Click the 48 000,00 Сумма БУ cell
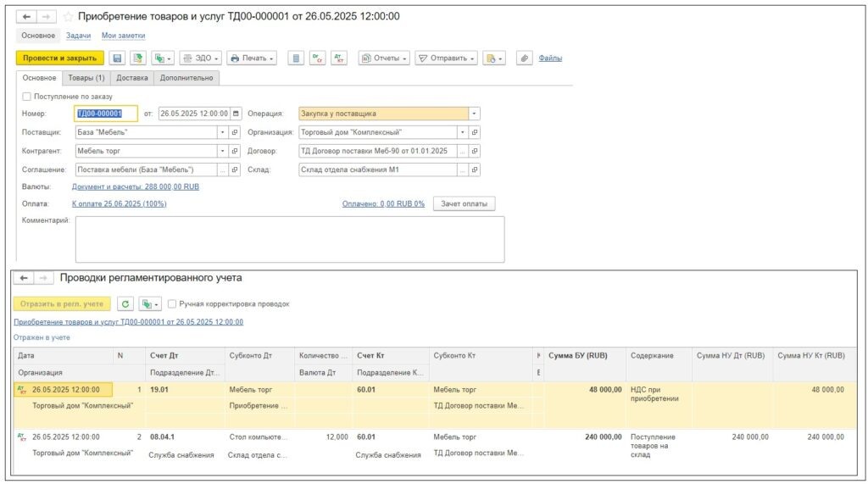This screenshot has height=484, width=868. pos(585,390)
